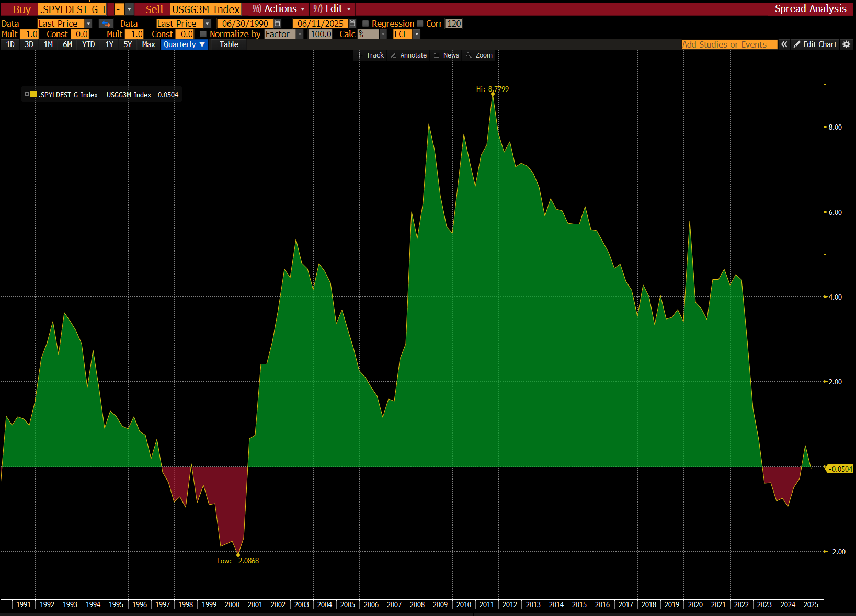Expand the legend entry plus icon
The height and width of the screenshot is (616, 856).
(x=27, y=94)
